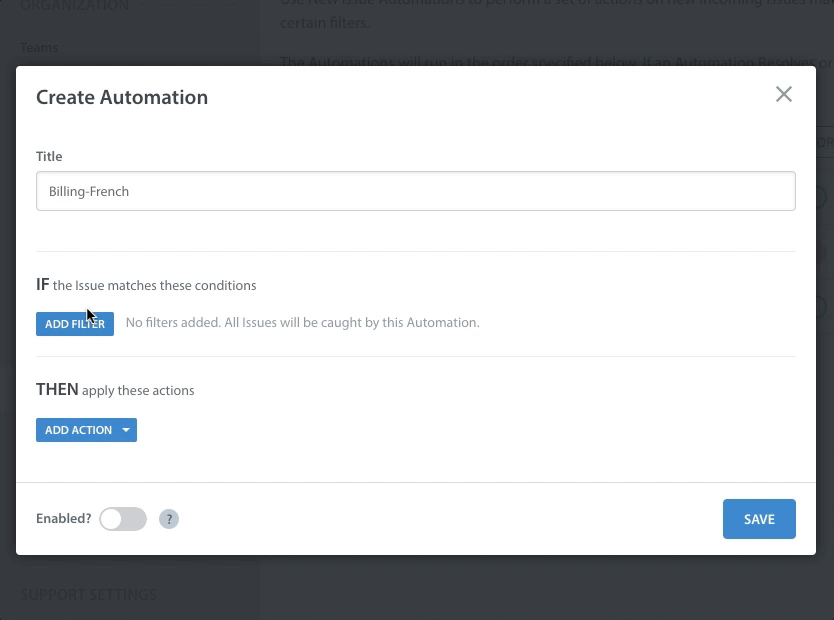Viewport: 834px width, 620px height.
Task: Open Teams in the dimmed sidebar
Action: pyautogui.click(x=39, y=48)
